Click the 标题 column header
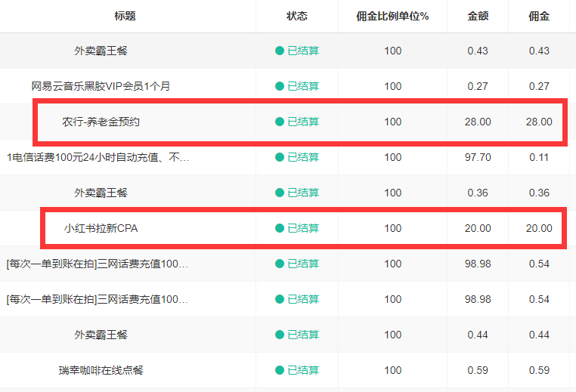 pyautogui.click(x=125, y=16)
